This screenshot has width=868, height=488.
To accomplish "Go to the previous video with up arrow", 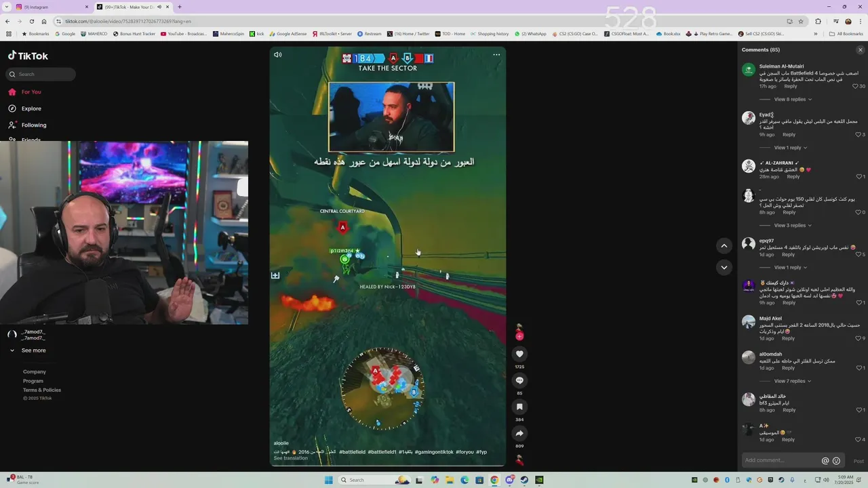I will coord(724,246).
